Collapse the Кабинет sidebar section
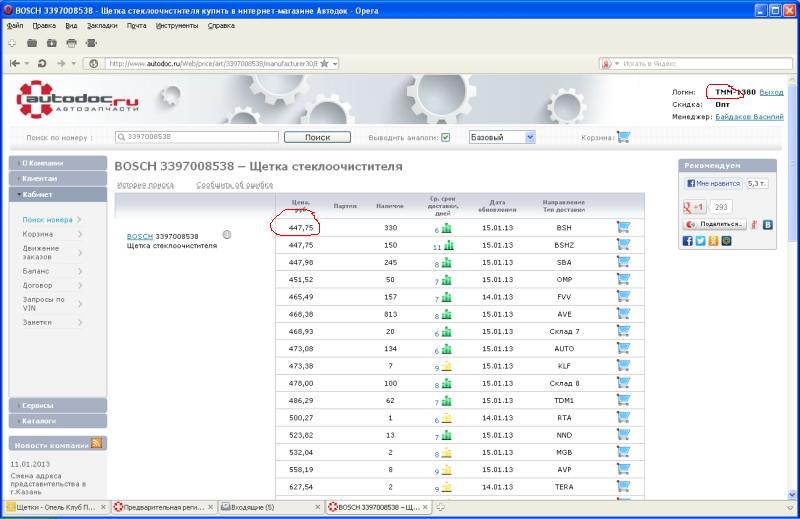This screenshot has width=800, height=519. point(58,194)
